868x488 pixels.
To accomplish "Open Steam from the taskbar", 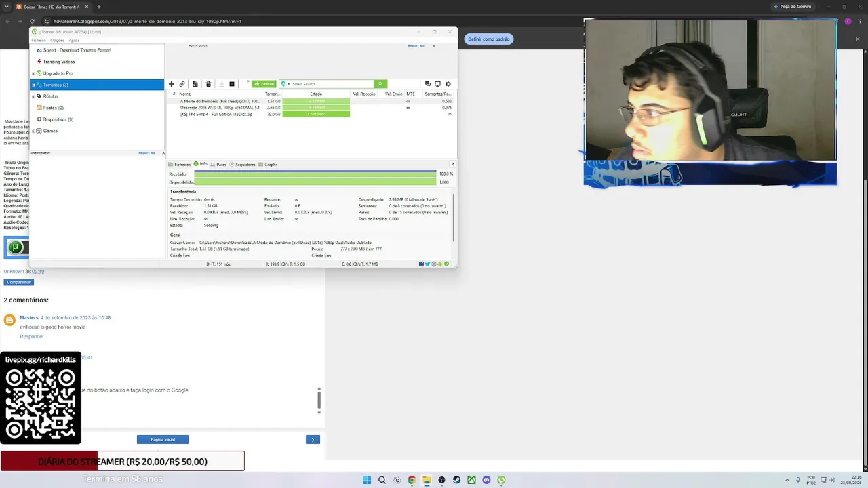I will (456, 480).
